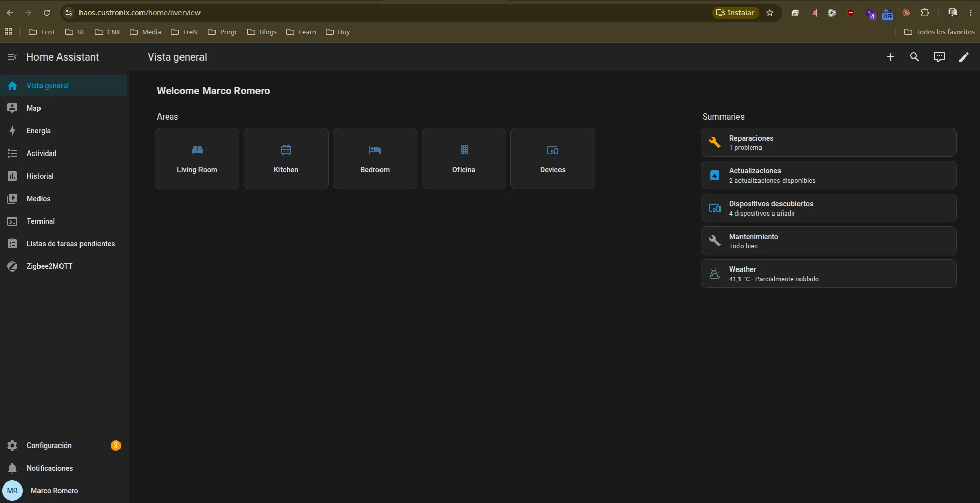The height and width of the screenshot is (503, 980).
Task: Open Energía in the sidebar
Action: coord(64,131)
